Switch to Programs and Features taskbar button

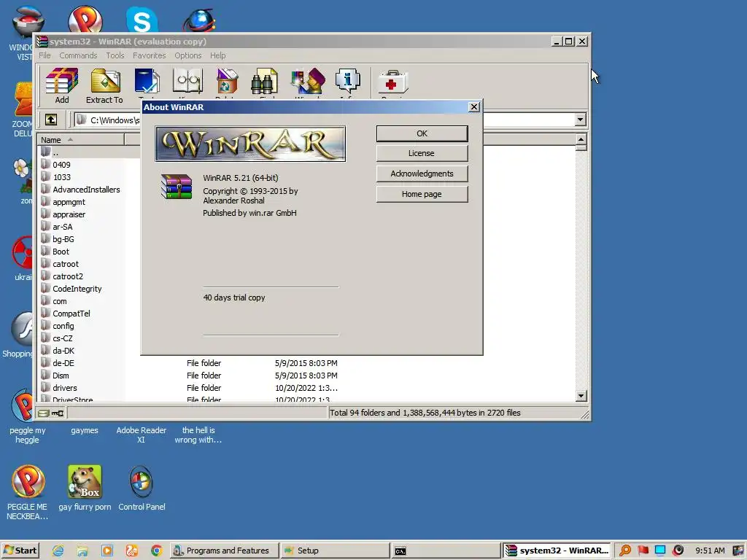click(x=224, y=551)
